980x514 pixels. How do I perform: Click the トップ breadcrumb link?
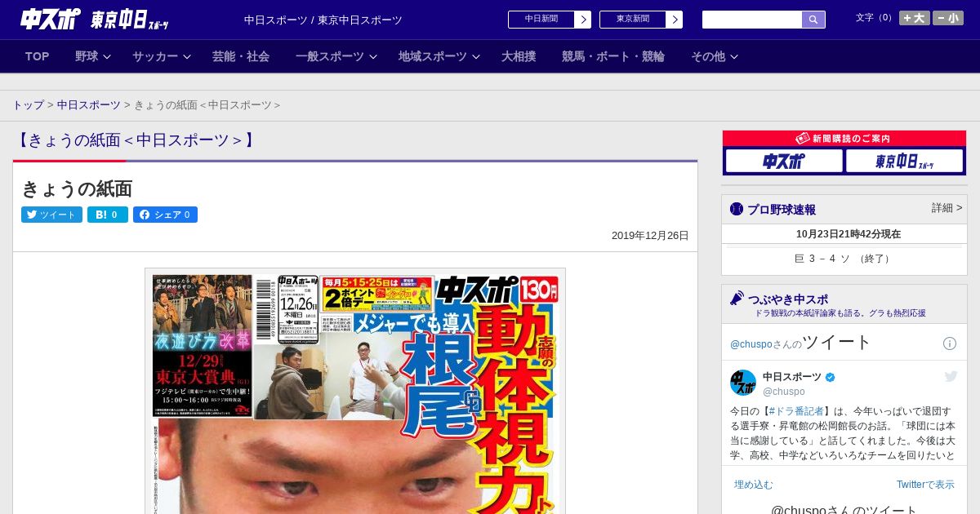[28, 105]
